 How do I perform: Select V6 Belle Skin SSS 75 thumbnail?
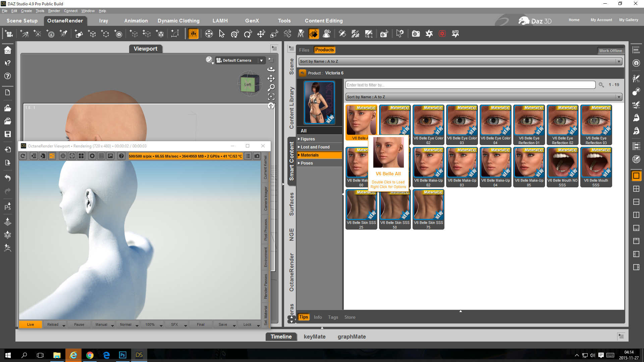tap(428, 209)
